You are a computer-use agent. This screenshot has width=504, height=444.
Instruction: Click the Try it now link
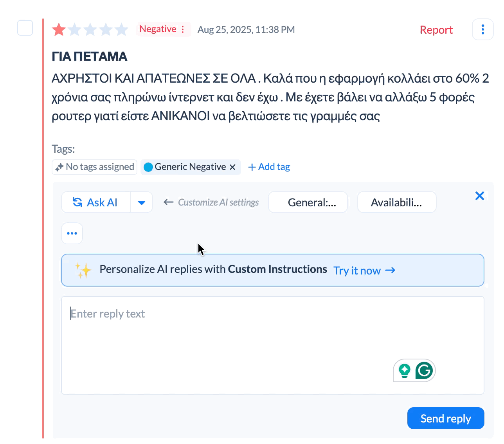point(364,271)
